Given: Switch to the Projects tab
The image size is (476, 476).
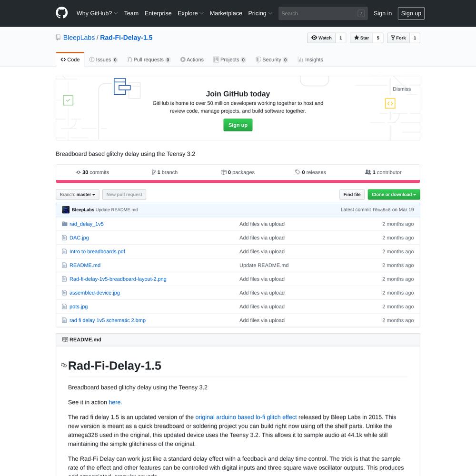Looking at the screenshot, I should click(x=229, y=59).
